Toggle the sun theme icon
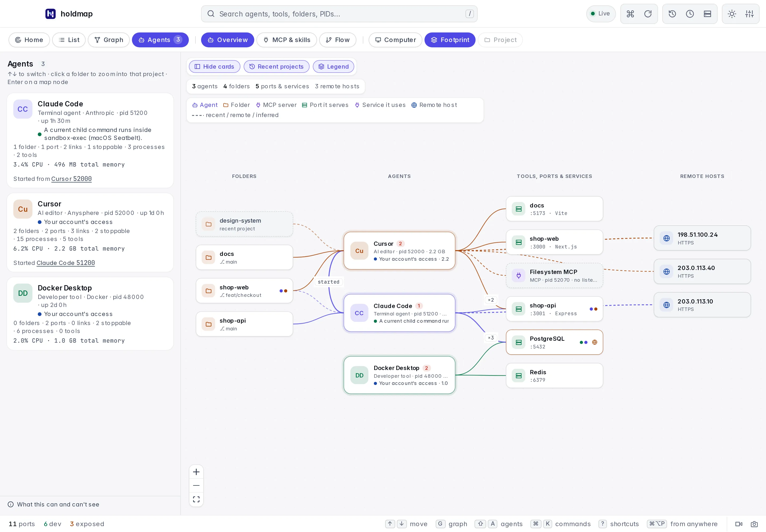 [x=732, y=14]
